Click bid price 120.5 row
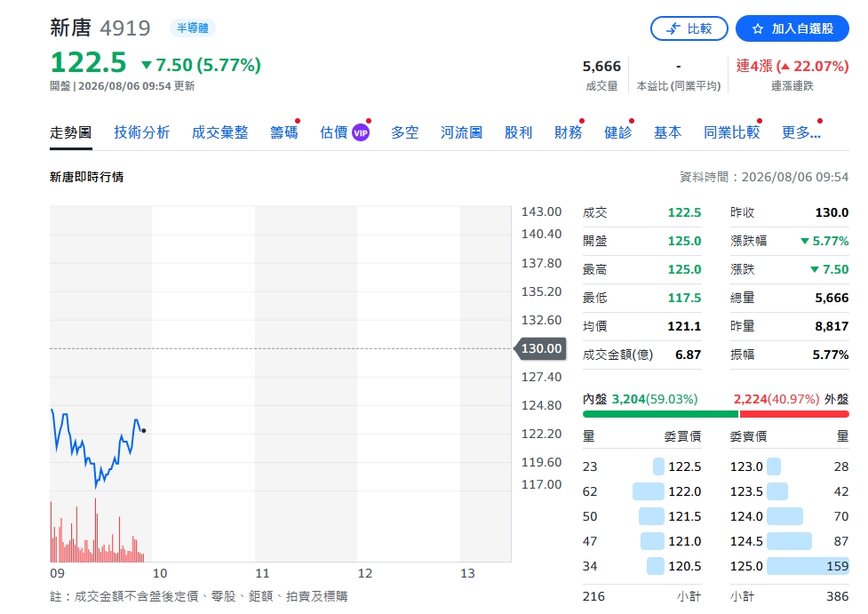 tap(642, 566)
